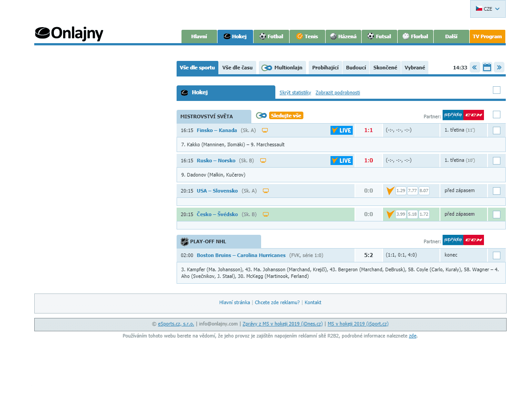The height and width of the screenshot is (418, 532).
Task: Show Probíhající matches
Action: (325, 68)
